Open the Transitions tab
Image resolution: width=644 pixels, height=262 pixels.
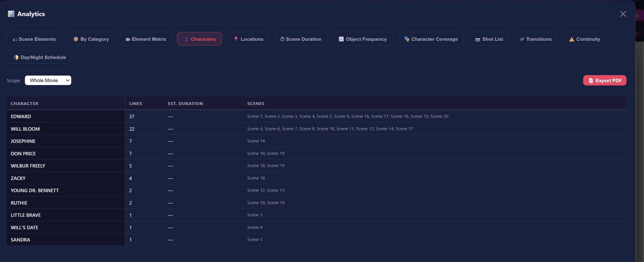[x=535, y=39]
